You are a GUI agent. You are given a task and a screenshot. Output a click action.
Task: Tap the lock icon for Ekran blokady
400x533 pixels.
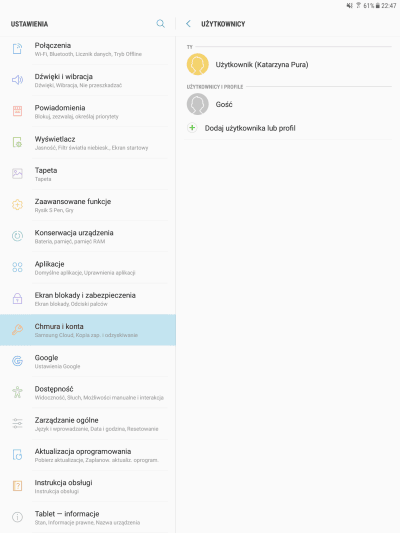(17, 298)
